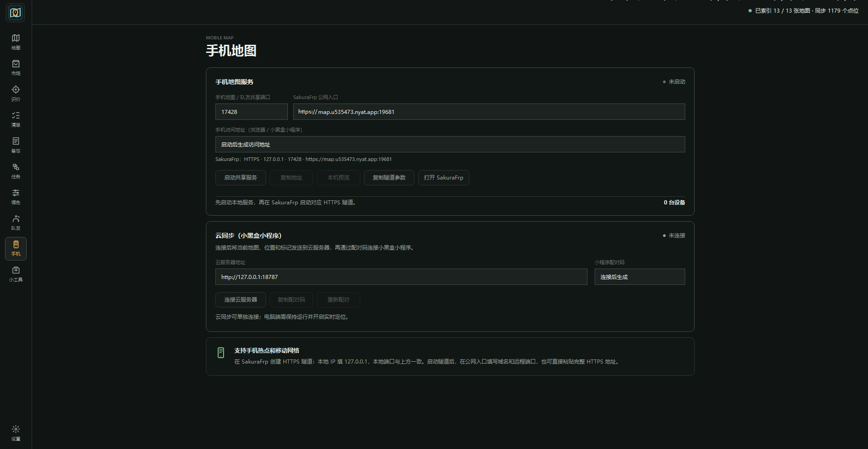
Task: Click the 启动后生成访问地址 address field
Action: coord(450,144)
